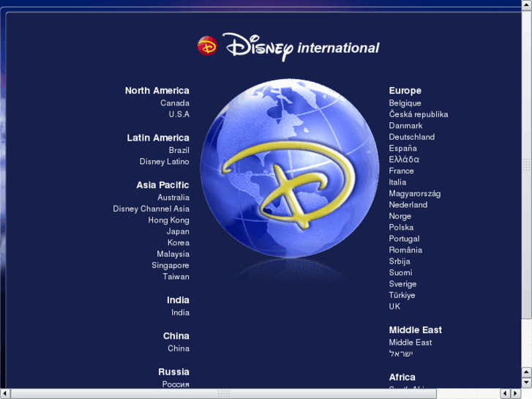
Task: Click the horizontal scrollbar thumb
Action: pos(224,394)
